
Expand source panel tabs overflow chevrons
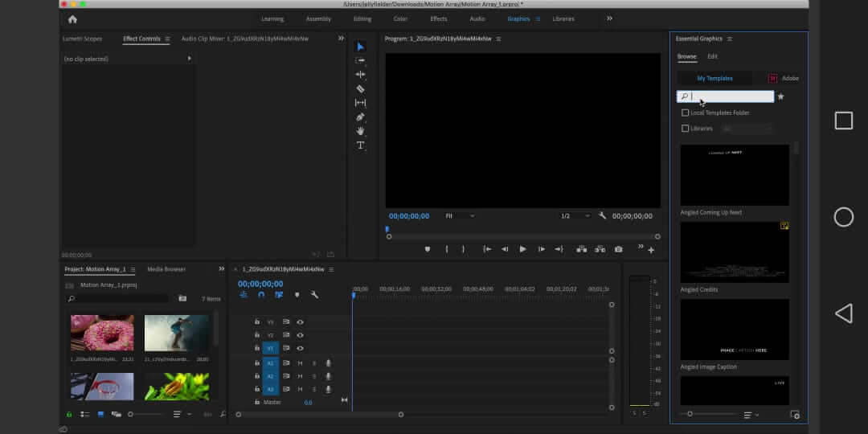(341, 39)
